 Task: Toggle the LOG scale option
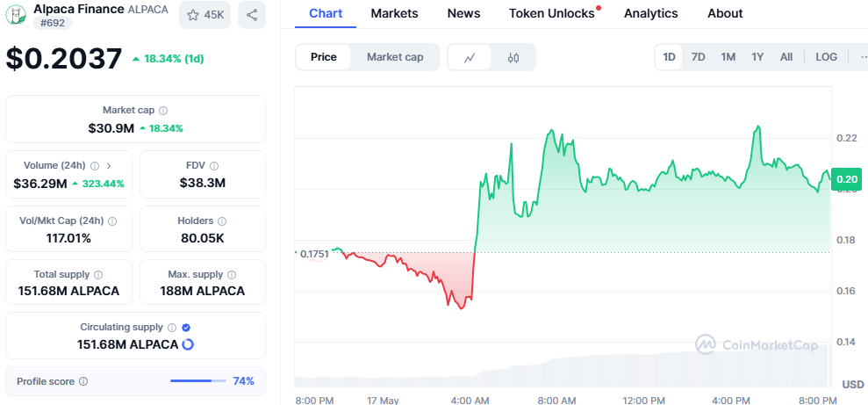coord(826,57)
